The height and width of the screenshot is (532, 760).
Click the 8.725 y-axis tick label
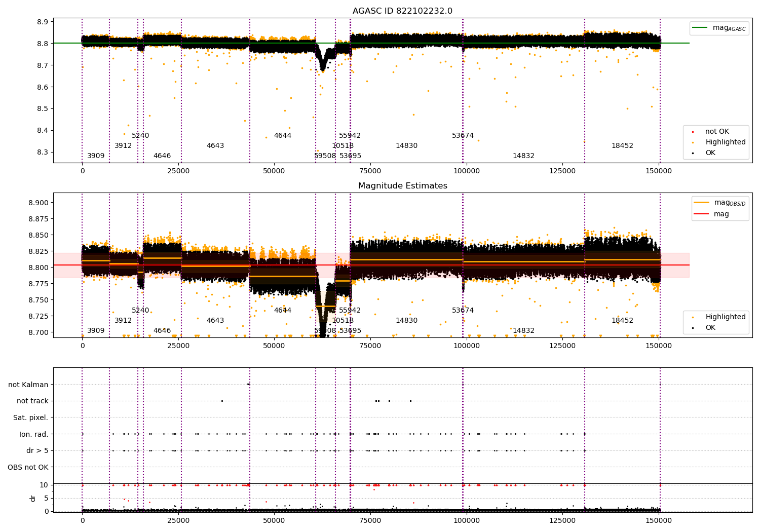pos(38,316)
